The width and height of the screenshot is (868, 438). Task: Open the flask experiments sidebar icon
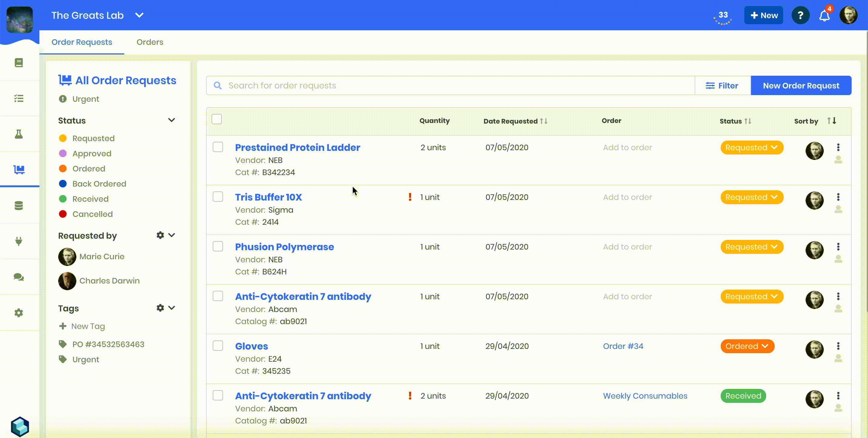[19, 134]
